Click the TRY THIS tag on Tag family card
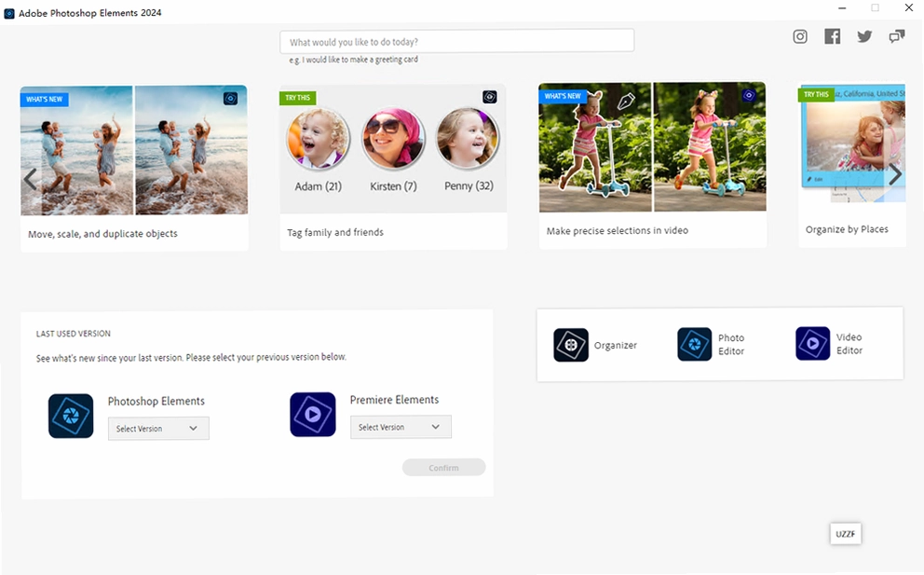924x575 pixels. click(x=297, y=98)
